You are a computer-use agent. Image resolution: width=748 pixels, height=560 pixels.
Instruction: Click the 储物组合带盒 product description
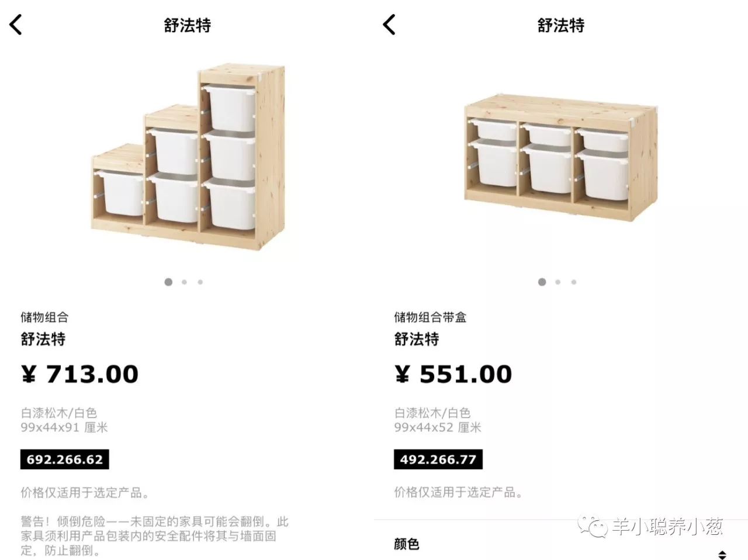tap(430, 317)
